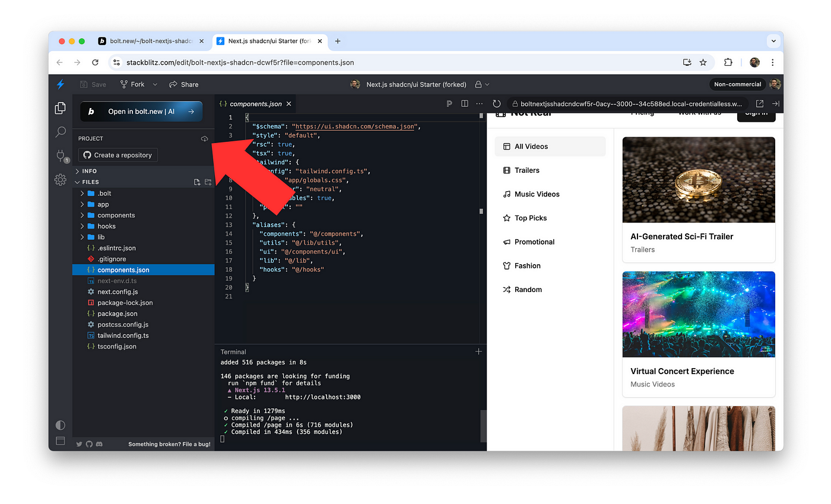Select Music Videos in preview sidebar

point(550,194)
